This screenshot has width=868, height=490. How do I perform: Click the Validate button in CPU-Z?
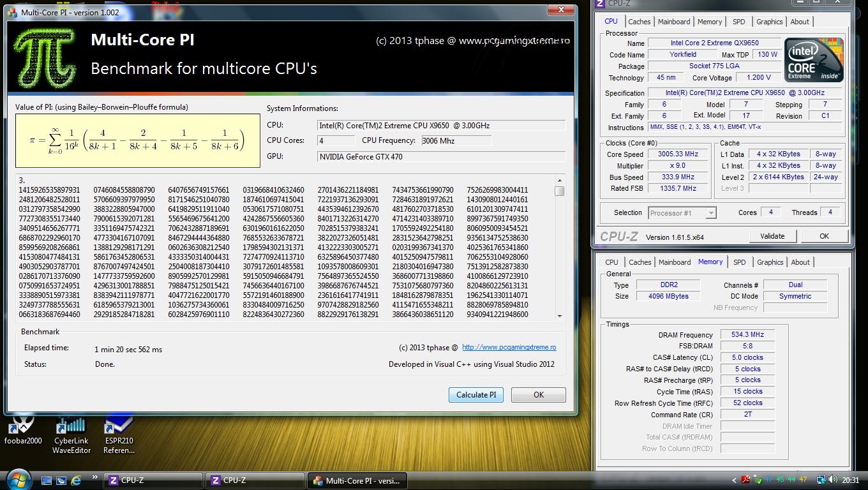point(772,236)
